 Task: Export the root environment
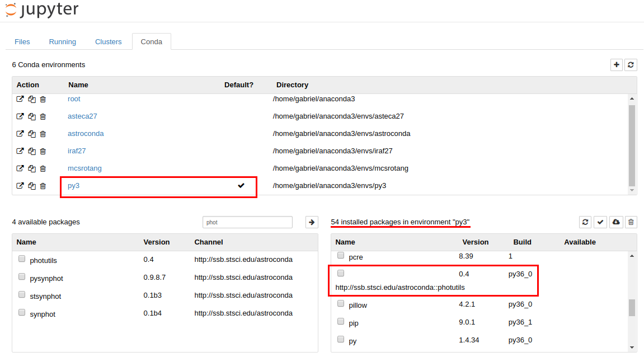20,99
